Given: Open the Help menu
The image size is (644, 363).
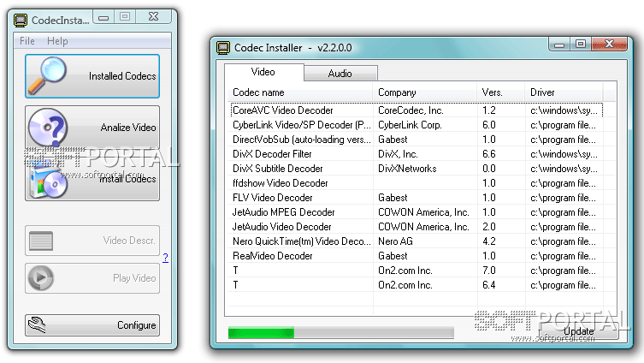Looking at the screenshot, I should [57, 41].
